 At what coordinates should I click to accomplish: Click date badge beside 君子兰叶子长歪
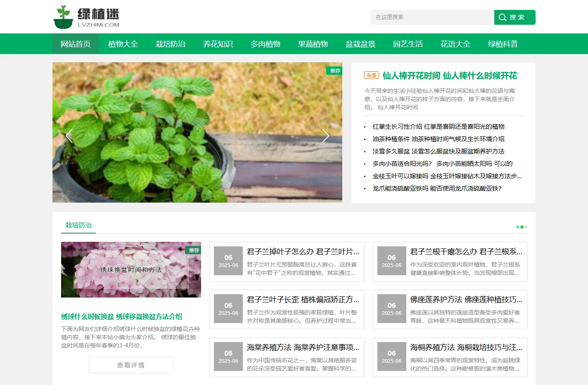(x=228, y=309)
